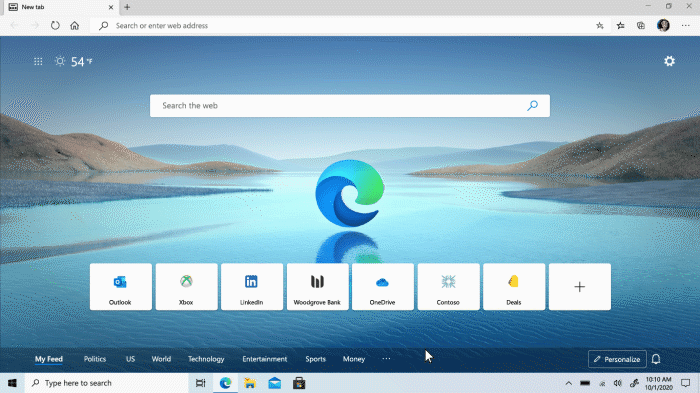Image resolution: width=700 pixels, height=393 pixels.
Task: Go to Home using the house icon
Action: coord(75,25)
